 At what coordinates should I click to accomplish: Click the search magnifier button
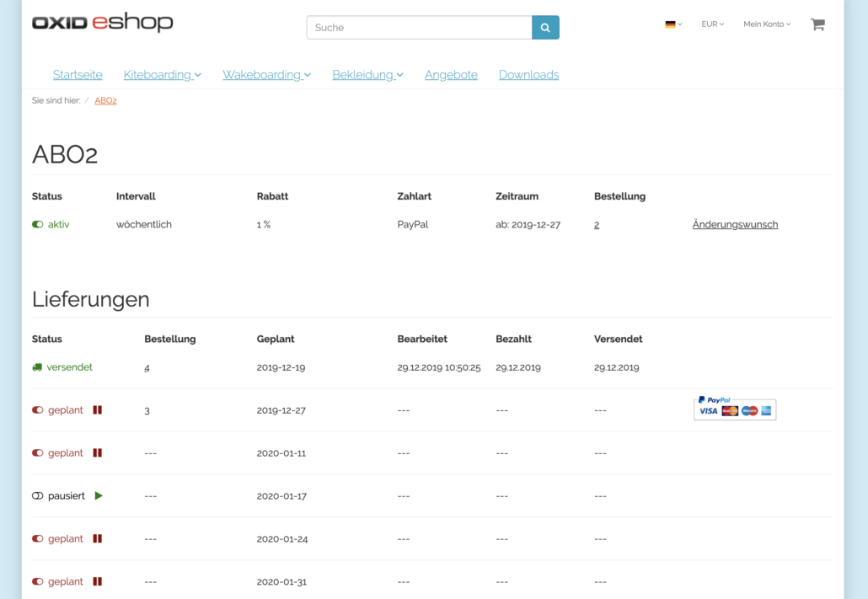point(545,28)
